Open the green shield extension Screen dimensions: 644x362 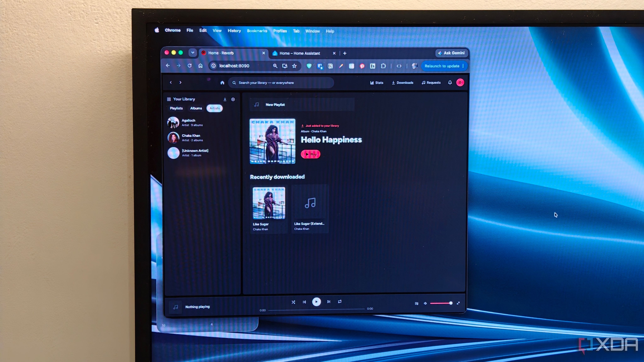coord(309,66)
